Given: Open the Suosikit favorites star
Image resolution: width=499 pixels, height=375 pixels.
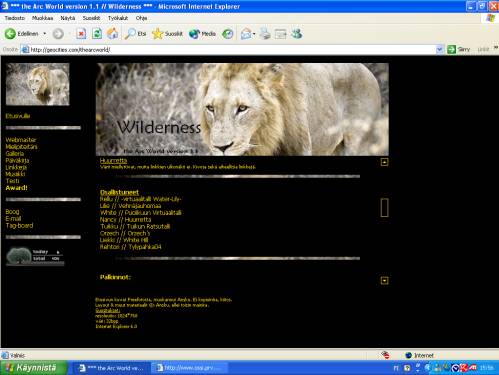Looking at the screenshot, I should [167, 34].
